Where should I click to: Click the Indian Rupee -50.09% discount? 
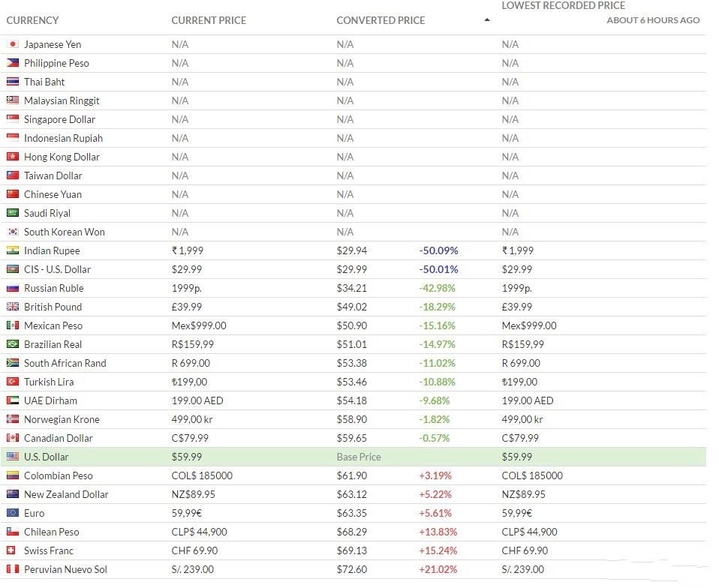click(x=438, y=250)
